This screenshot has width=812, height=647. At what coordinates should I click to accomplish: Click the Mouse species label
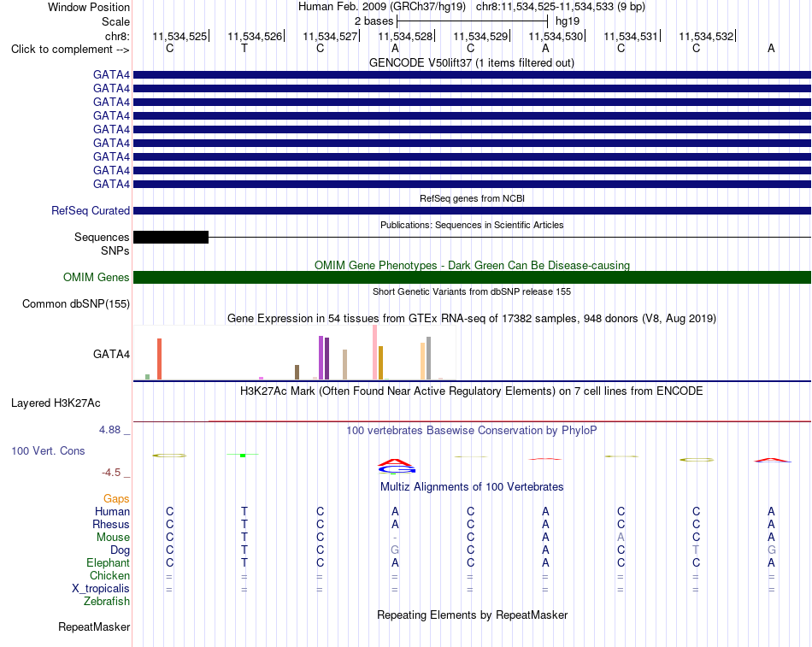click(x=113, y=538)
